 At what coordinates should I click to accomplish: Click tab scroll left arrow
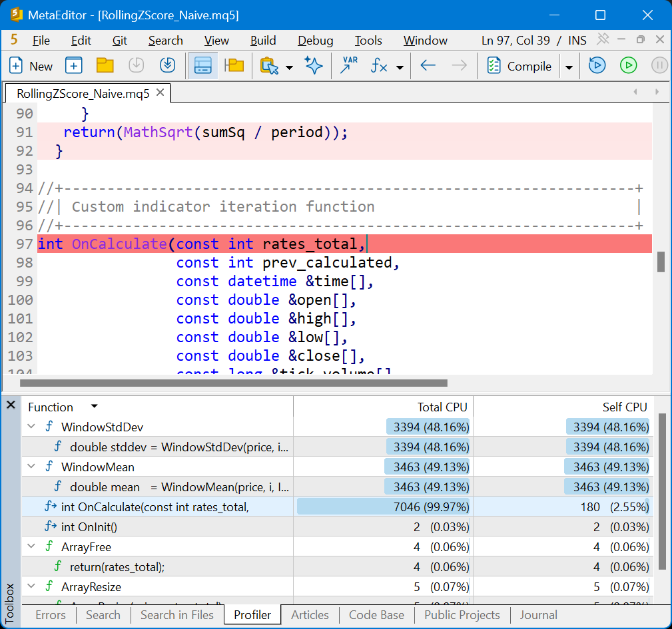click(635, 92)
